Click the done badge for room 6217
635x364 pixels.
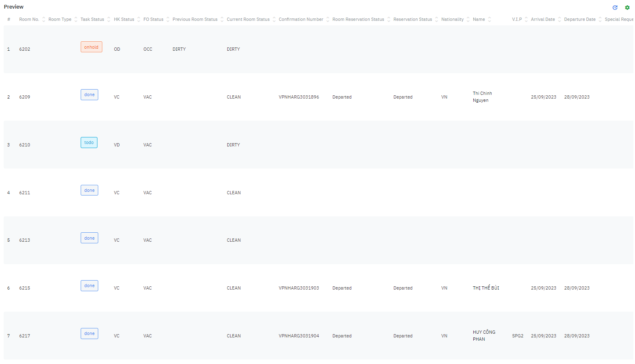[x=89, y=333]
